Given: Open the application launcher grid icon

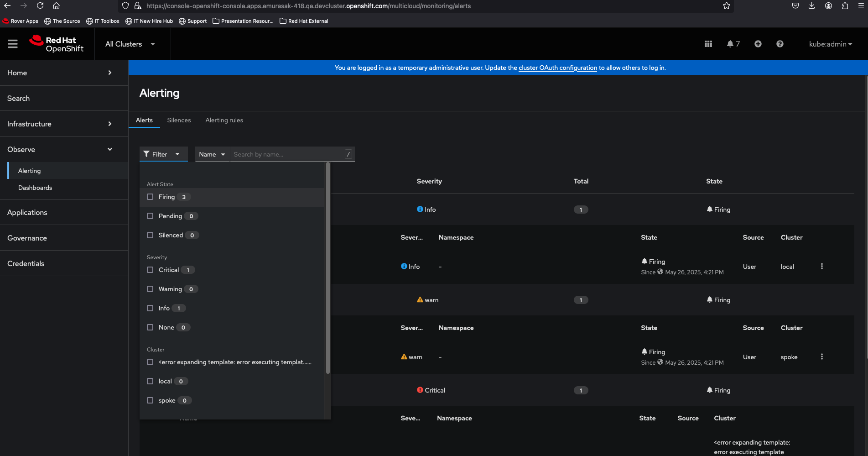Looking at the screenshot, I should (708, 44).
